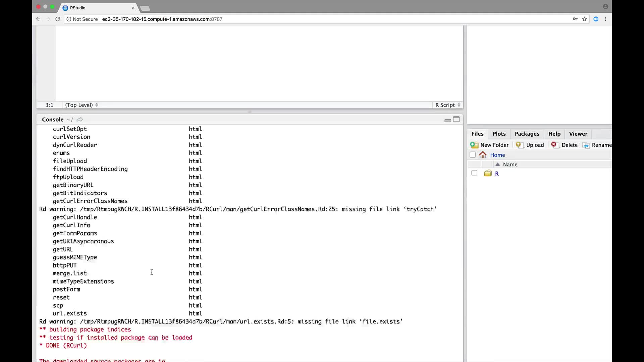Bookmark page with star icon
Image resolution: width=644 pixels, height=362 pixels.
click(585, 19)
